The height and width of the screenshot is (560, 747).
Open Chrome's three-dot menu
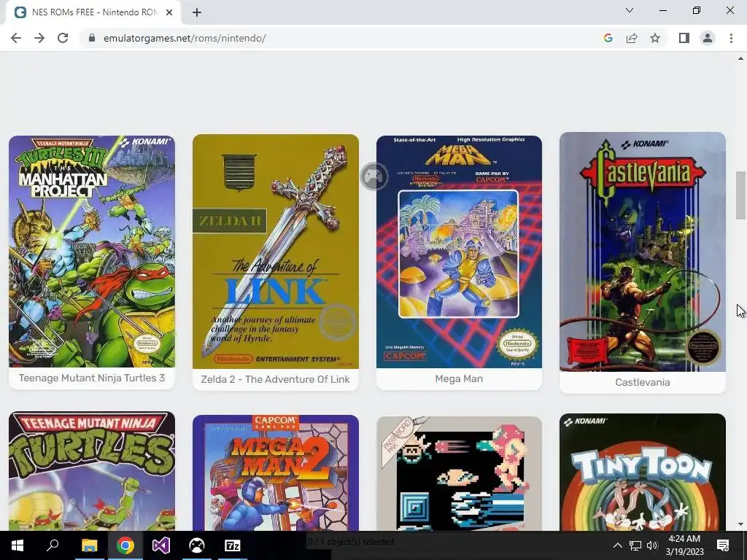[731, 38]
